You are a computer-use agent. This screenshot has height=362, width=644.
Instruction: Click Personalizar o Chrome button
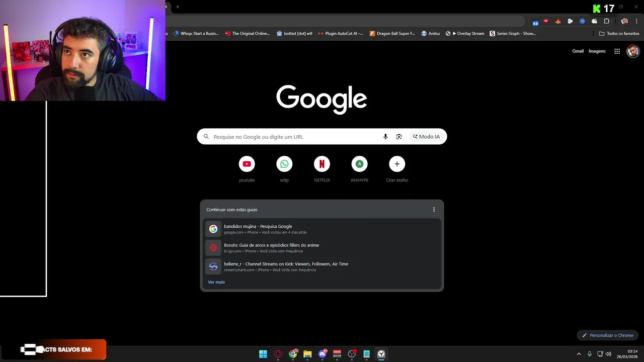click(x=607, y=335)
